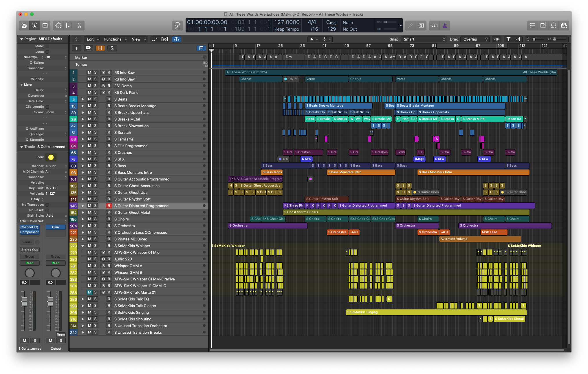The height and width of the screenshot is (374, 588).
Task: Disable record on S Guitar Distorted Programmed
Action: tap(109, 206)
